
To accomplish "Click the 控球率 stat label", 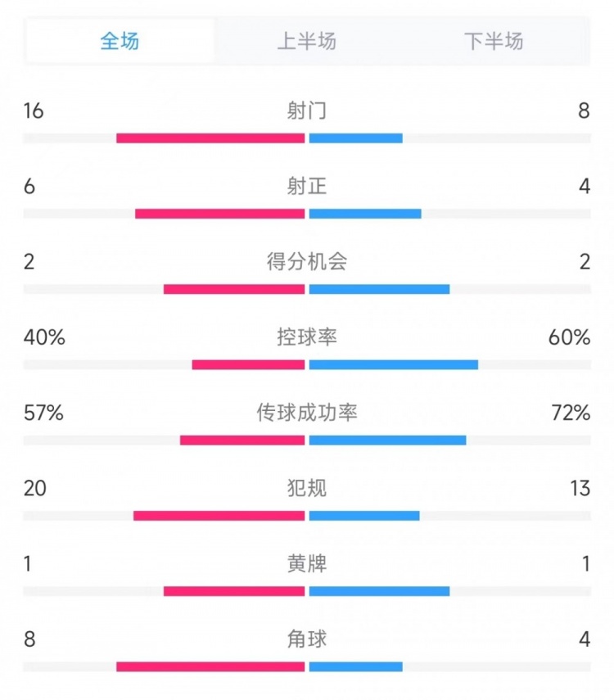I will pos(307,337).
